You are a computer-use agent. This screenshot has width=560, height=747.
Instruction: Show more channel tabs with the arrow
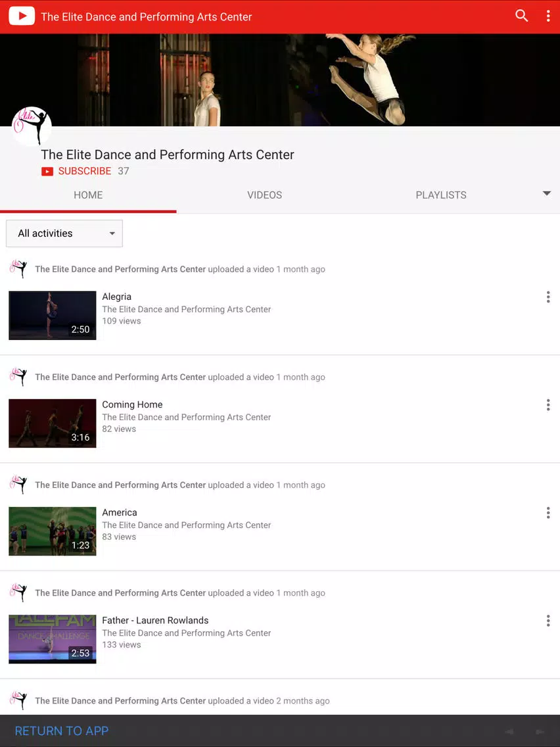pos(547,193)
